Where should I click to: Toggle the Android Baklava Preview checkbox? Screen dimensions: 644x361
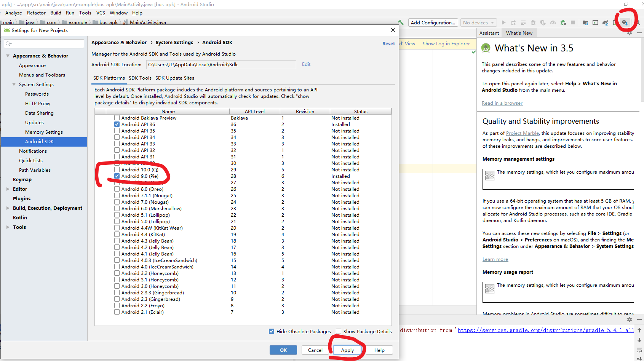[117, 118]
